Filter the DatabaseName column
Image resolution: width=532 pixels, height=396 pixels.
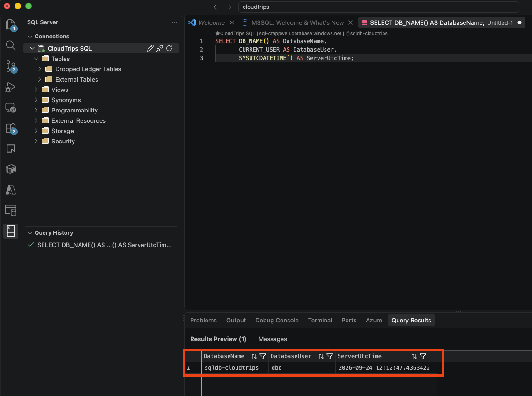pyautogui.click(x=263, y=356)
